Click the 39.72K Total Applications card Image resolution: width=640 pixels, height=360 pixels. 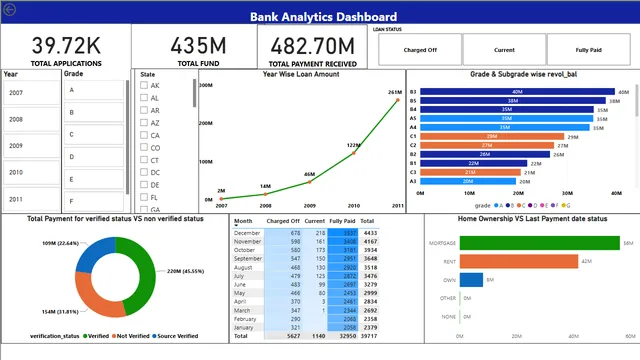[66, 47]
